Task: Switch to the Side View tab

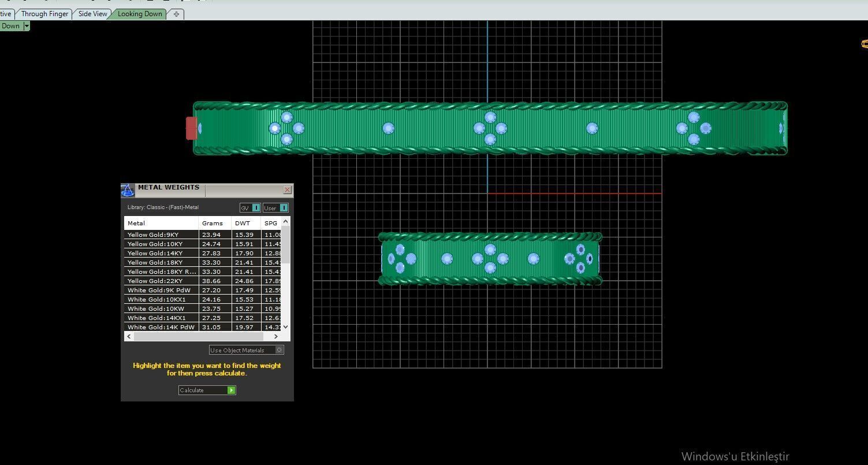Action: pyautogui.click(x=93, y=14)
